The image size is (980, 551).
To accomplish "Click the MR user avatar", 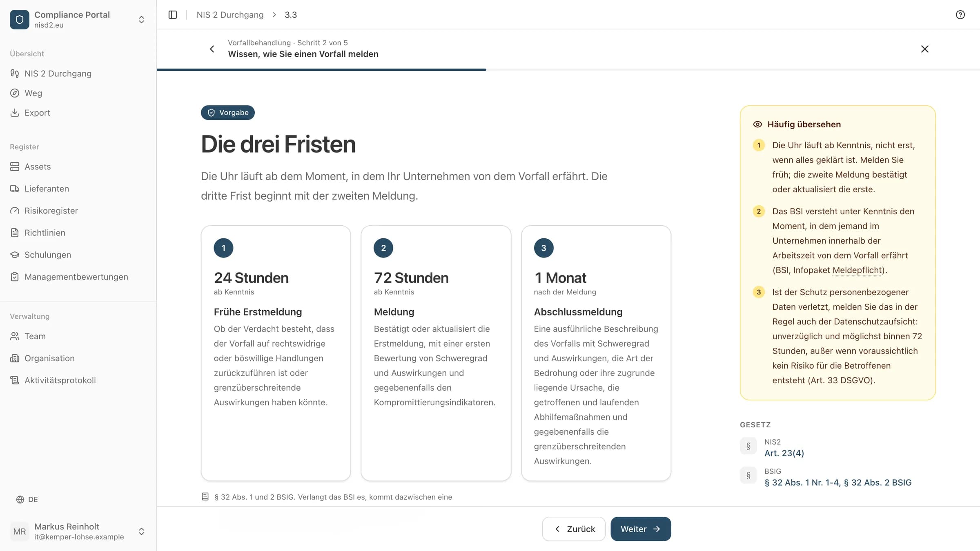I will (20, 531).
